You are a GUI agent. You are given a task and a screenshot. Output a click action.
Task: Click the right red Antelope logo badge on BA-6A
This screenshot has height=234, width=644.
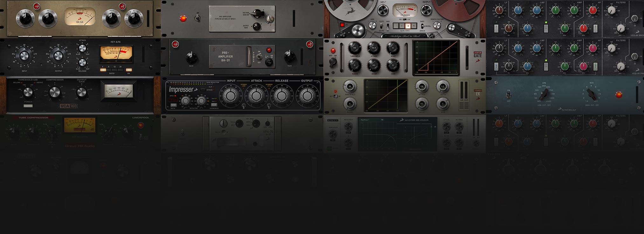pos(122,6)
